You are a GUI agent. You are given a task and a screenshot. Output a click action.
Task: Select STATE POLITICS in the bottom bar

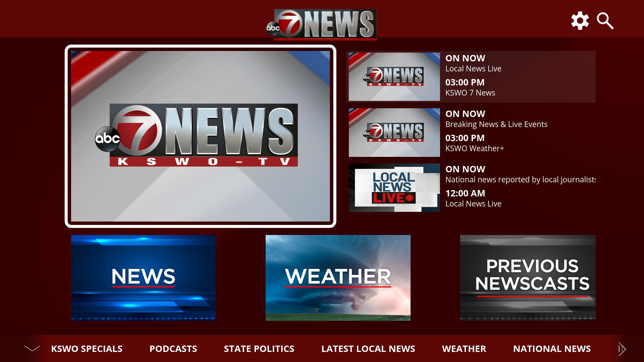[259, 349]
